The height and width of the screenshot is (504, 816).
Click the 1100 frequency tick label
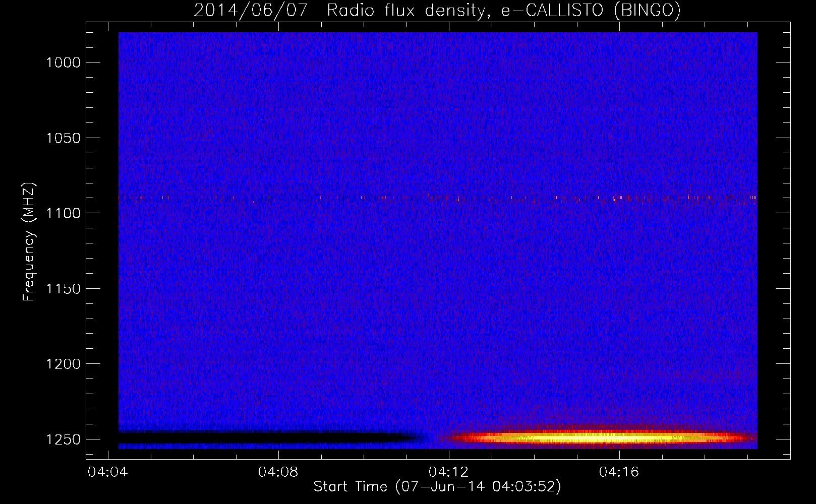point(63,213)
